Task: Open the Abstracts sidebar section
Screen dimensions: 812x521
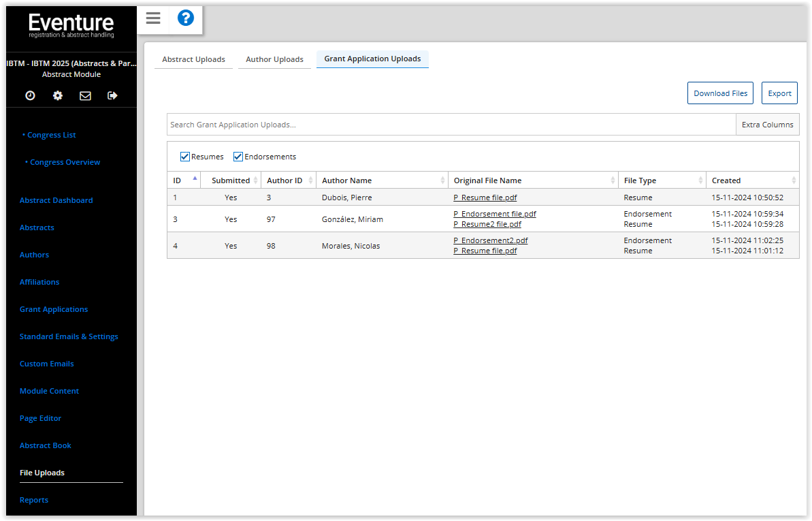Action: click(37, 227)
